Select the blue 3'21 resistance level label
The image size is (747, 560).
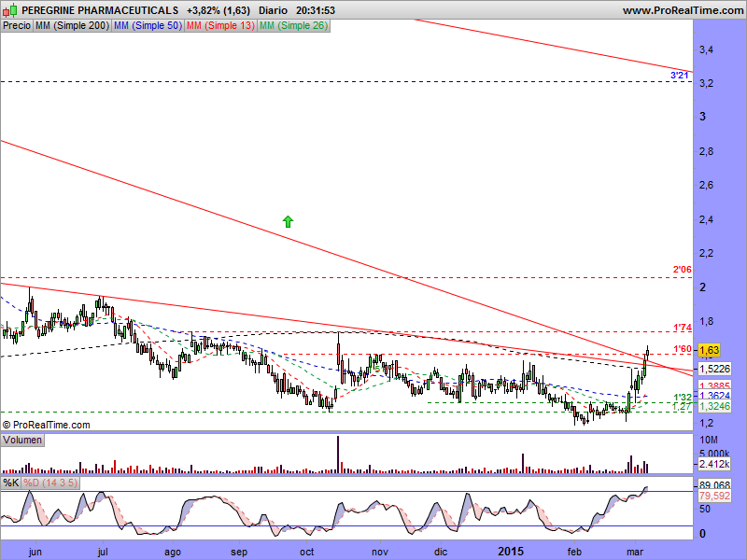point(680,76)
